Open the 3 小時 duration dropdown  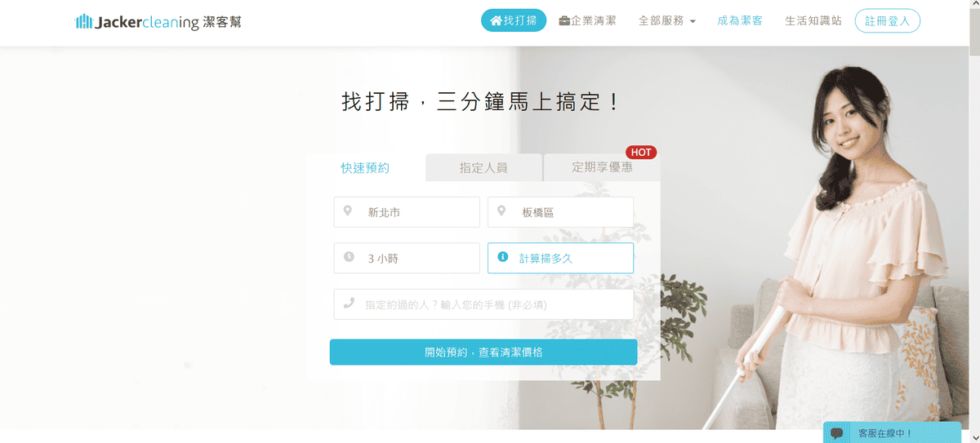pyautogui.click(x=407, y=258)
